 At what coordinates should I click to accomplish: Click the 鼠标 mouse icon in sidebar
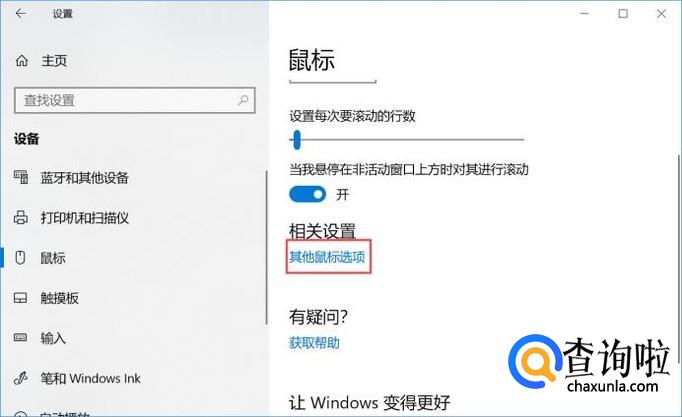pyautogui.click(x=20, y=257)
